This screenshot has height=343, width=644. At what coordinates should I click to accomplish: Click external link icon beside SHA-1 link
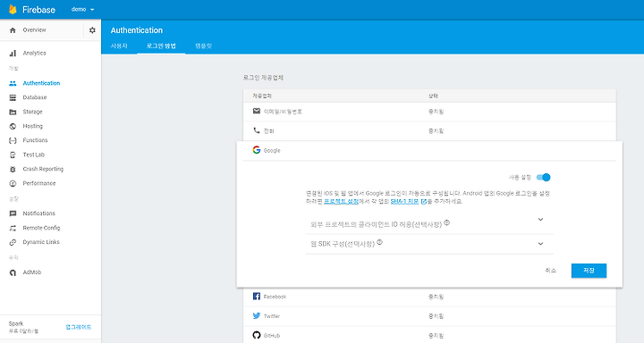pyautogui.click(x=424, y=202)
